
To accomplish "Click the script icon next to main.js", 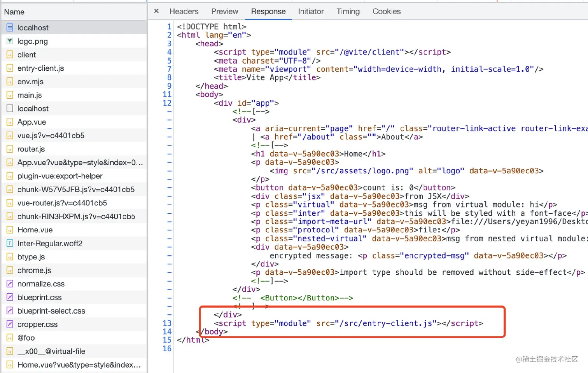I will click(10, 95).
